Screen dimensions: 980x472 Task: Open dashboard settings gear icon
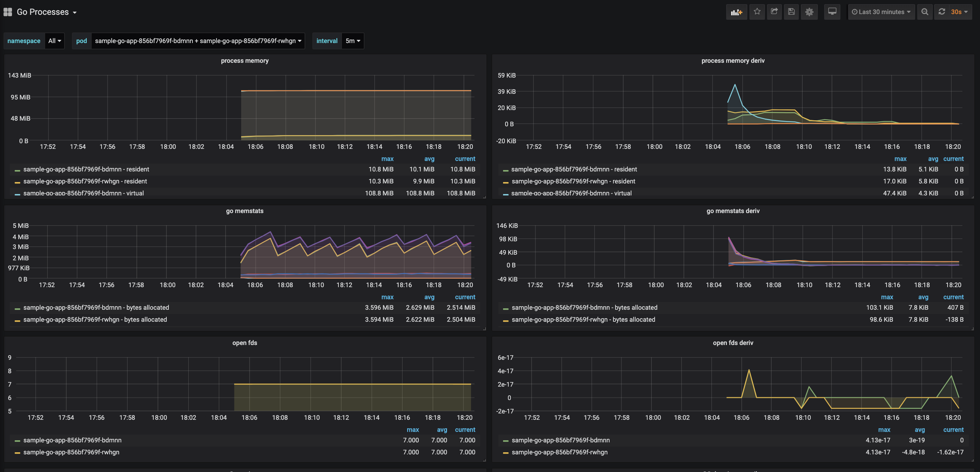click(809, 12)
